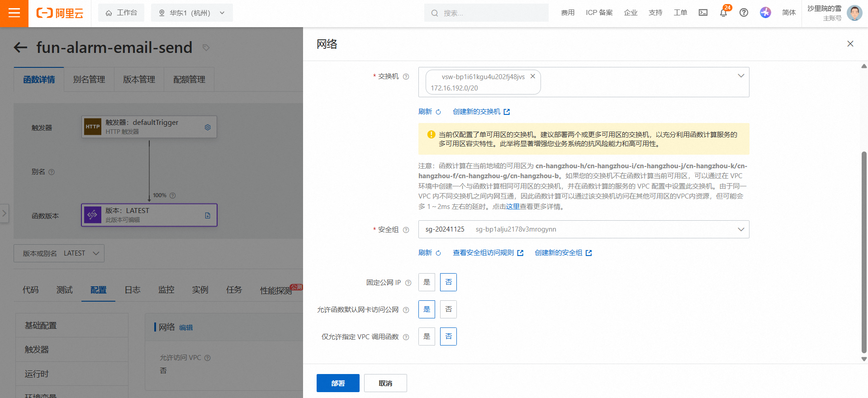Screen dimensions: 868x398
Task: Expand the collapsed left sidebar handle
Action: pos(4,213)
